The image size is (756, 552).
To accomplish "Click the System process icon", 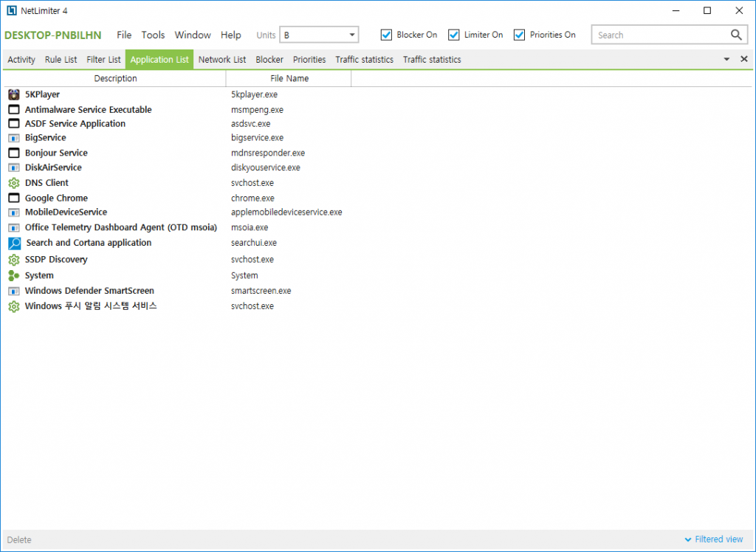I will pos(14,276).
